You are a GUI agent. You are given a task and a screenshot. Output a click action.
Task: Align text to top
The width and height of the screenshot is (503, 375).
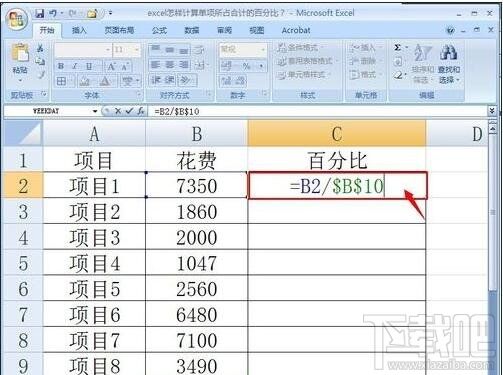(x=155, y=49)
